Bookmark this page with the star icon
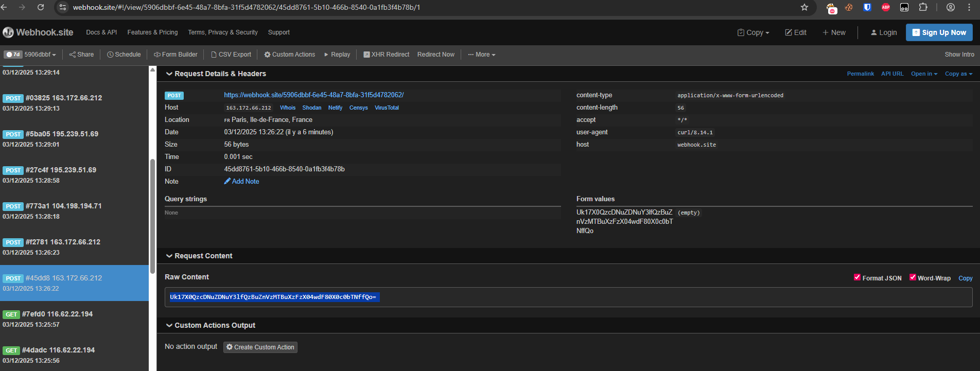The height and width of the screenshot is (371, 980). [x=804, y=7]
